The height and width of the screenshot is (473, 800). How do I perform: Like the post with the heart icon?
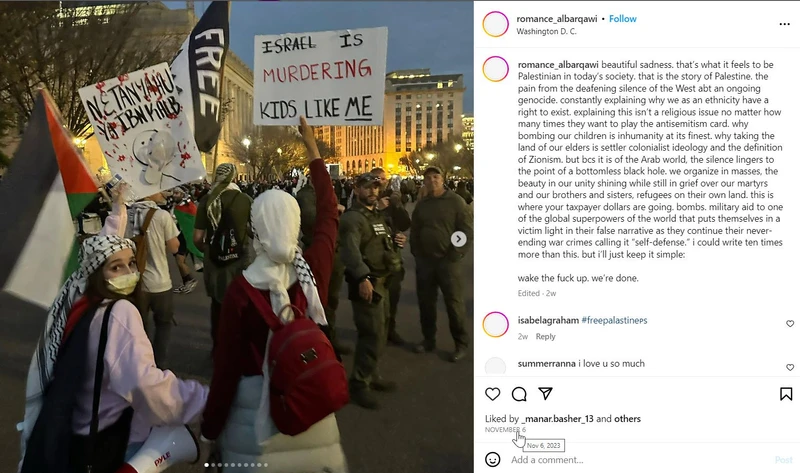click(492, 394)
